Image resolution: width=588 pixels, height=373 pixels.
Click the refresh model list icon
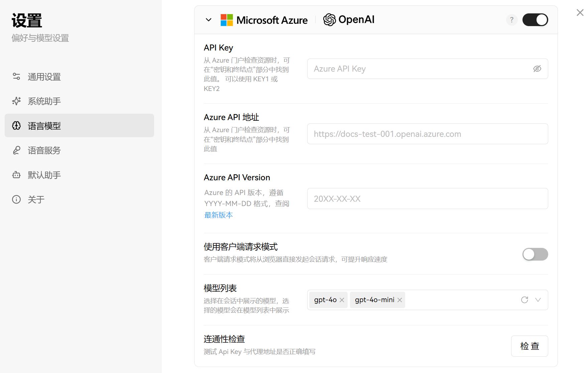click(x=524, y=300)
